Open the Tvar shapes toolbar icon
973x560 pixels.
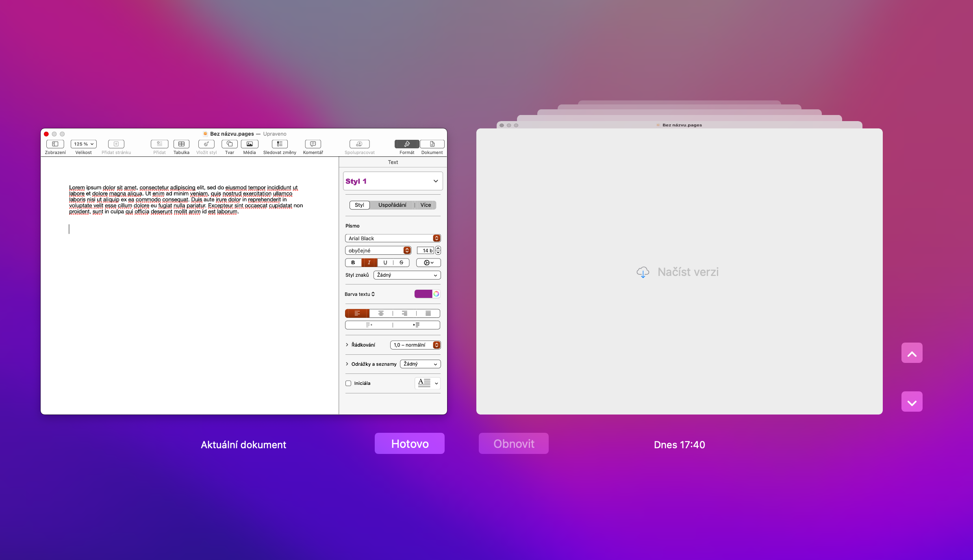[229, 144]
